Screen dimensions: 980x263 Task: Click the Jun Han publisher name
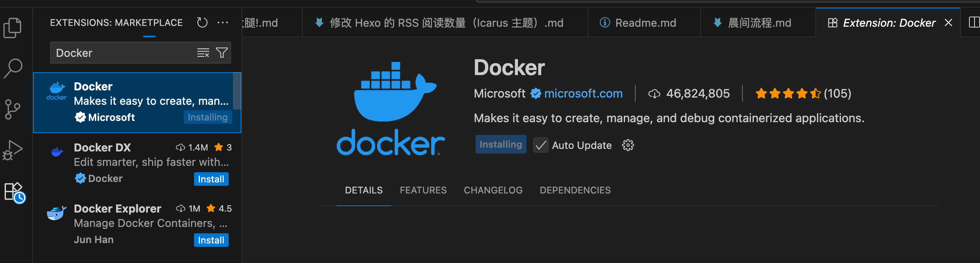[94, 240]
